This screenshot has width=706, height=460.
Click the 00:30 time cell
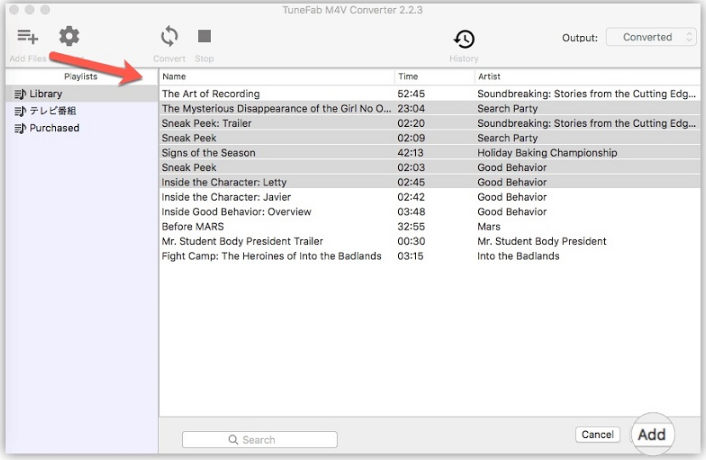pyautogui.click(x=411, y=241)
